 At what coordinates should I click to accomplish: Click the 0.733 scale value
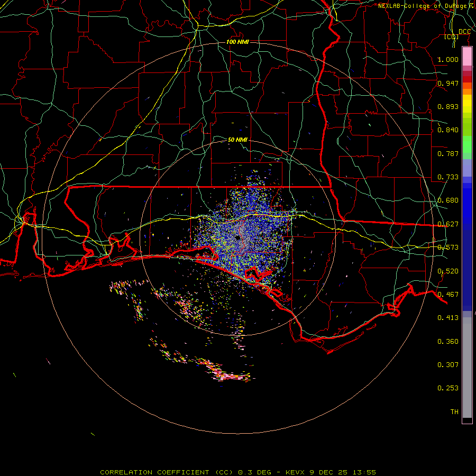coord(448,177)
